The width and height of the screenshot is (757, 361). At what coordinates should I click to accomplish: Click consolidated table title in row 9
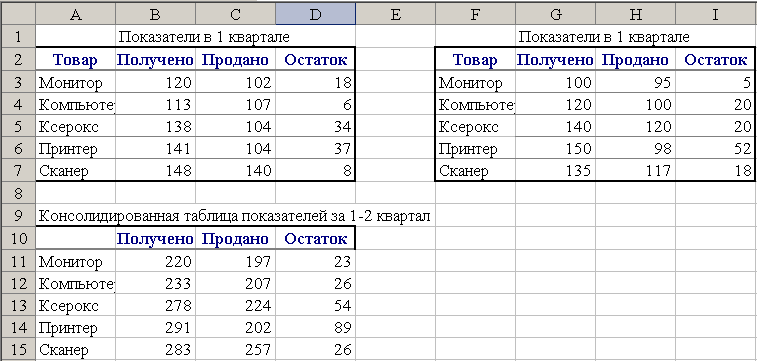(234, 216)
